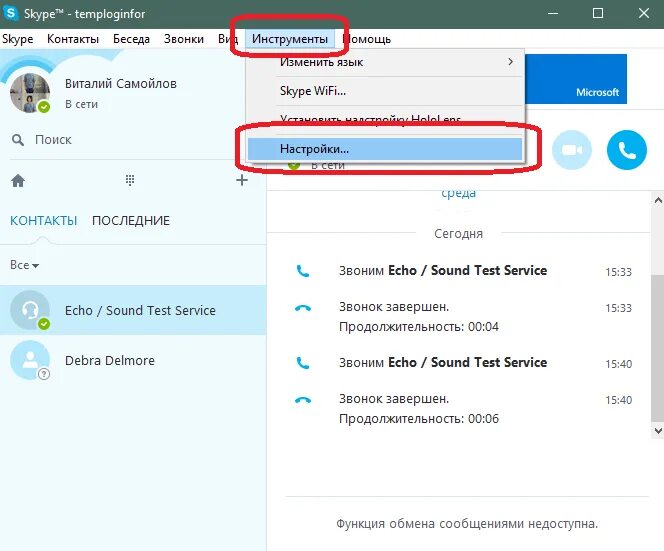Click Звонок завершен entry at 15:40

pyautogui.click(x=394, y=399)
